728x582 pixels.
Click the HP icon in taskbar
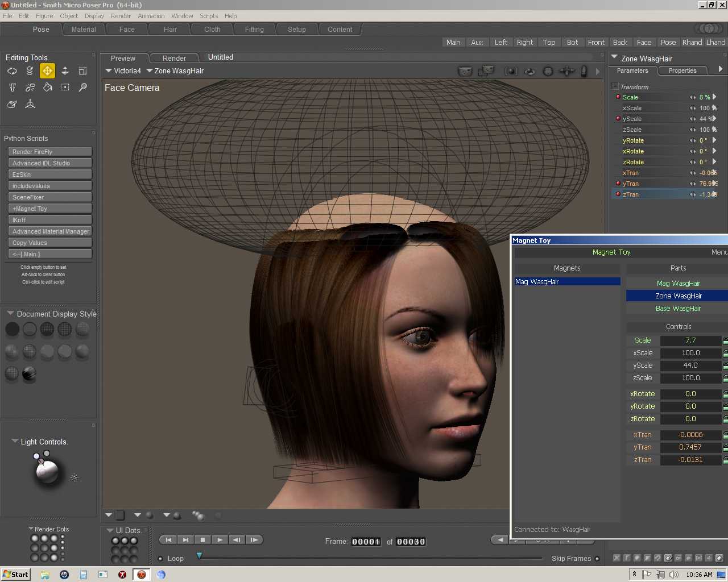point(64,575)
